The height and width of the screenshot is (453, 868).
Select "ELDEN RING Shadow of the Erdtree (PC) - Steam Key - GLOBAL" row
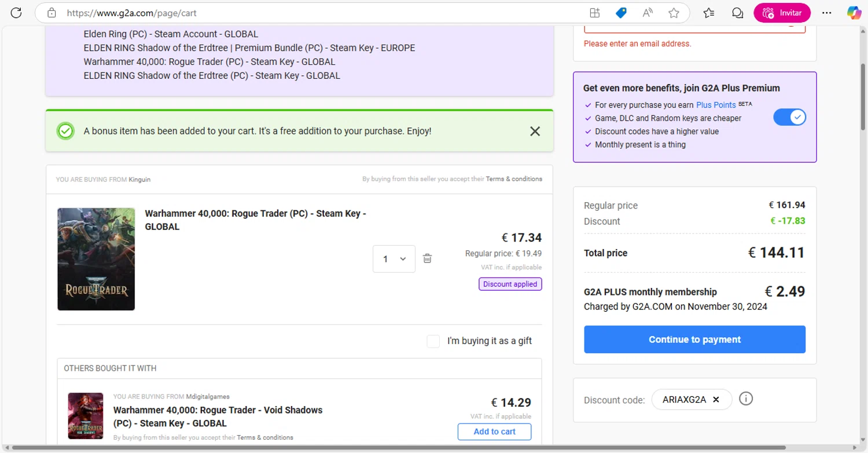(212, 76)
